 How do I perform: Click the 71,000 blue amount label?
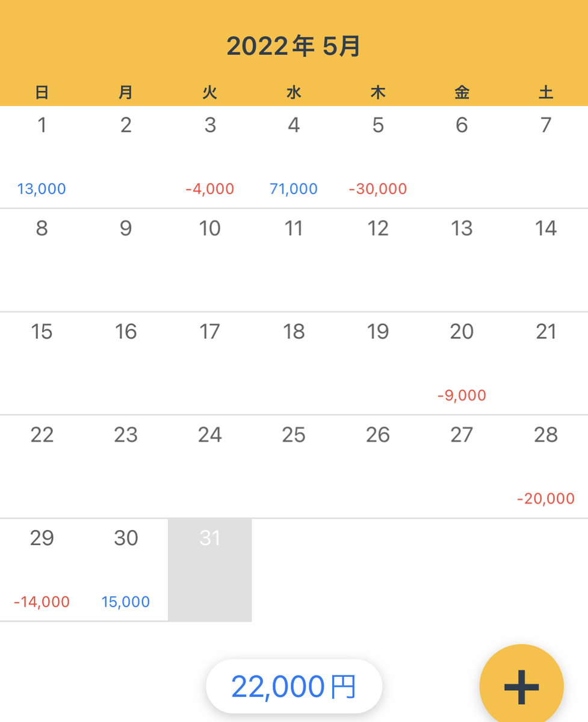coord(294,189)
